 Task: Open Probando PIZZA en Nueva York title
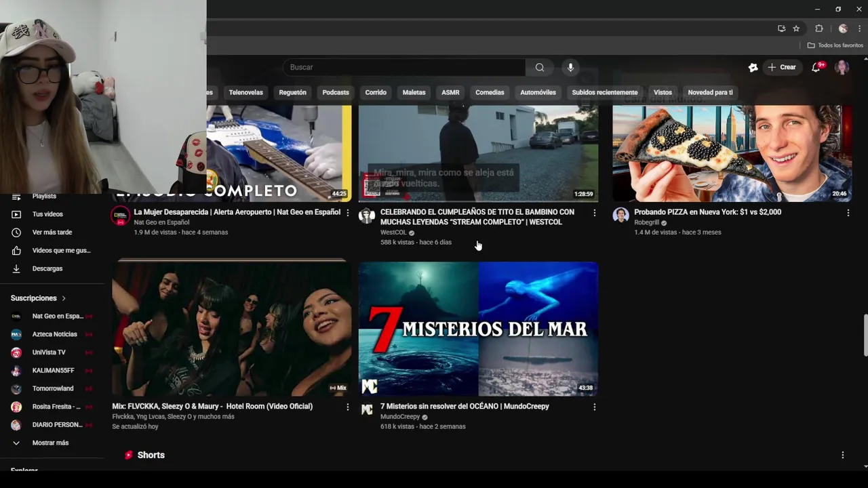coord(707,212)
